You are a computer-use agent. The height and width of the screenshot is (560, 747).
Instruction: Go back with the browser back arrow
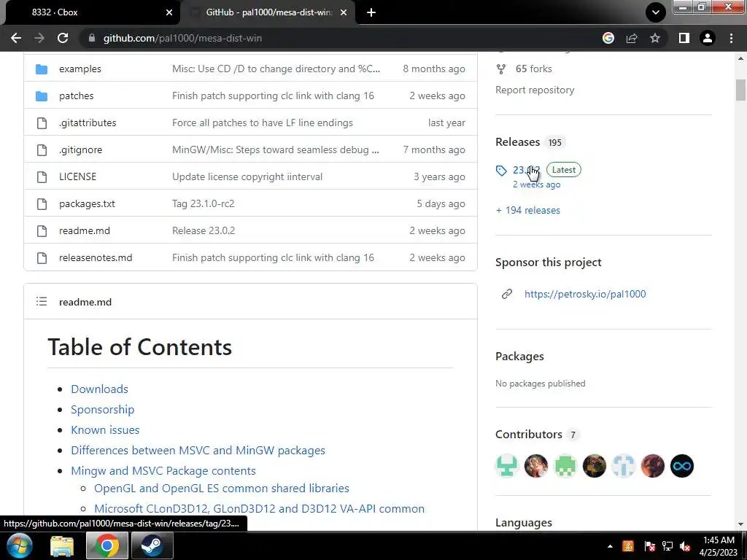pos(16,38)
